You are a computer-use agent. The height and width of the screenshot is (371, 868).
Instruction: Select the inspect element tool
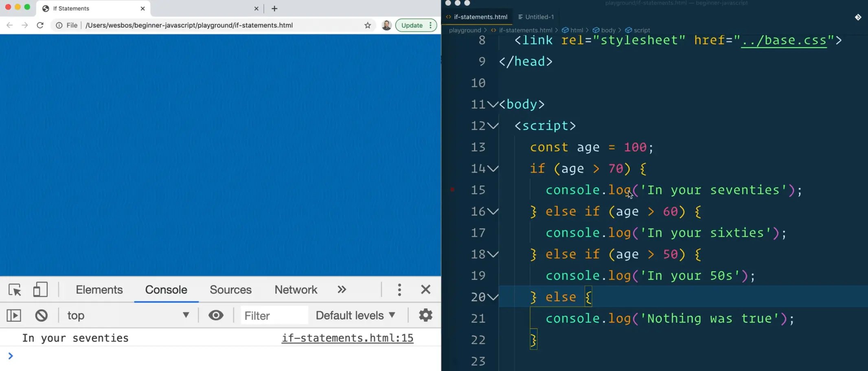[x=15, y=290]
